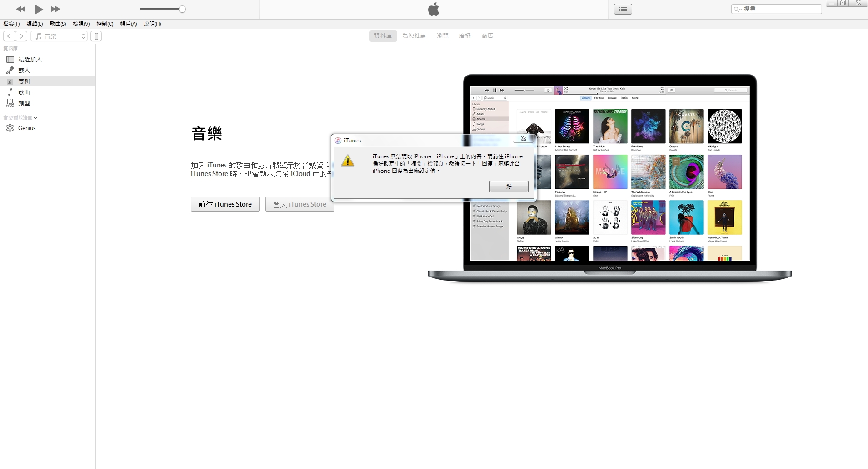Open the Genius sidebar item

(48, 128)
